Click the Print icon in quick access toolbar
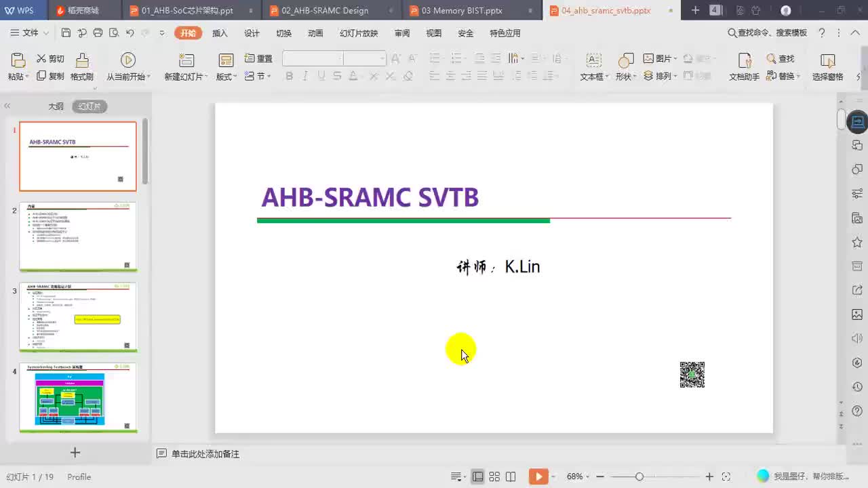868x488 pixels. click(98, 33)
